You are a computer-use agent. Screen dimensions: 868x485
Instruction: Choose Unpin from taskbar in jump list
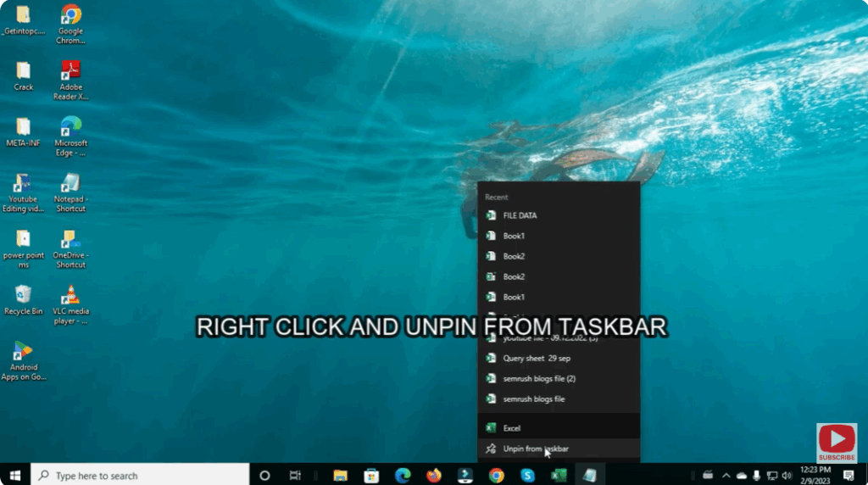tap(559, 449)
